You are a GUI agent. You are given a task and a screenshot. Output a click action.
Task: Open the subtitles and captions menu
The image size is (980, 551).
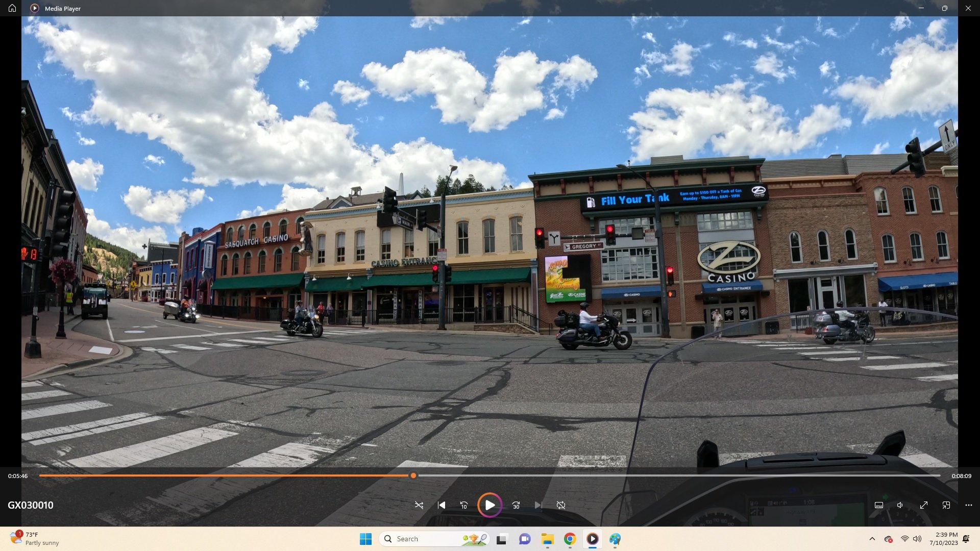coord(879,505)
